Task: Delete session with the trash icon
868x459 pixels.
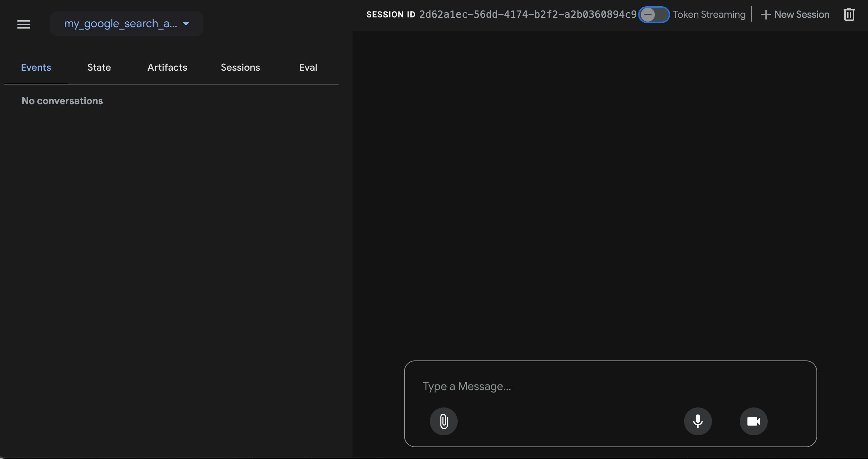Action: (x=849, y=15)
